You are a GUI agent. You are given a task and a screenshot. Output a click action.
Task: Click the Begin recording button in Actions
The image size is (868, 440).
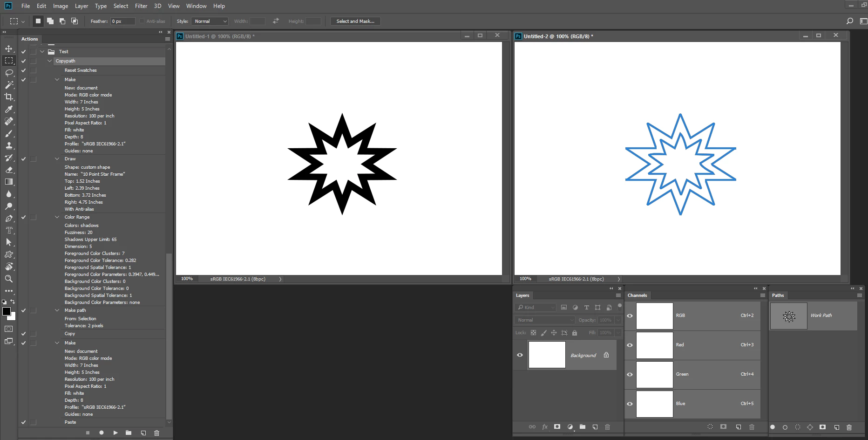pos(102,433)
